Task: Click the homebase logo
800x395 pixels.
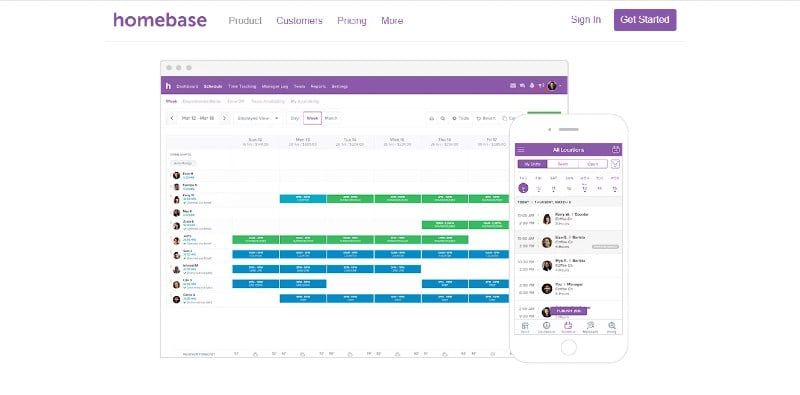Action: [x=160, y=20]
